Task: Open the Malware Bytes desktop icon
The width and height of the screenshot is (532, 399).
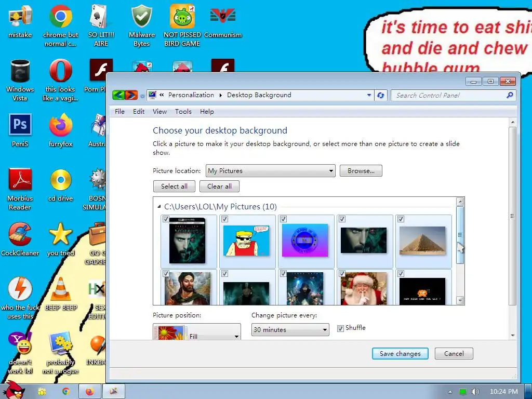Action: pyautogui.click(x=141, y=26)
